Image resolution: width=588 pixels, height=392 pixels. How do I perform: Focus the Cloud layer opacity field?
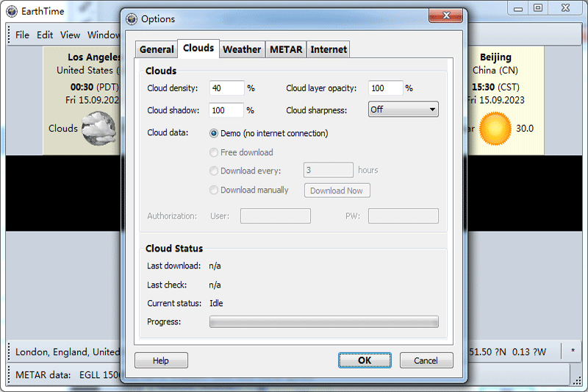tap(385, 88)
